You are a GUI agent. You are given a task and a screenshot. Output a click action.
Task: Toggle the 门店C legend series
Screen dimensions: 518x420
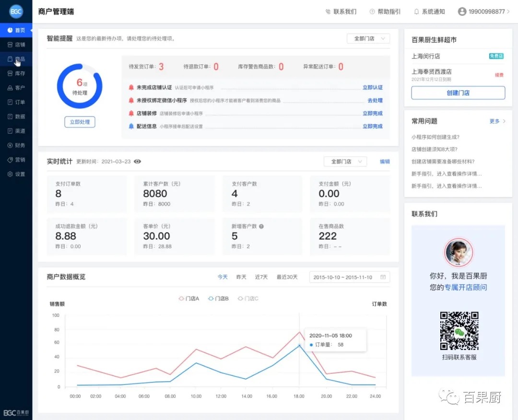tap(248, 299)
